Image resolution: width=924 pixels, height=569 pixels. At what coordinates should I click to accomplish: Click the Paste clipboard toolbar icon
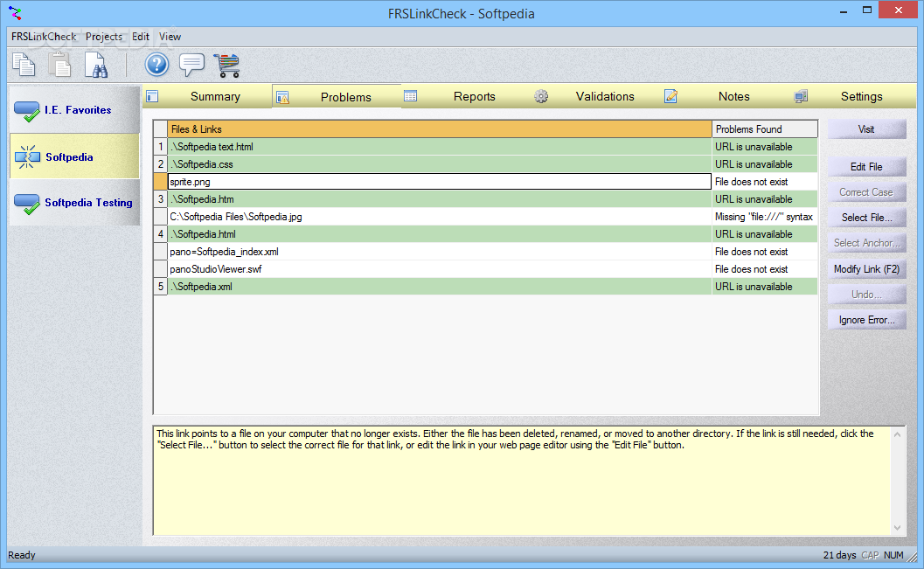click(59, 65)
